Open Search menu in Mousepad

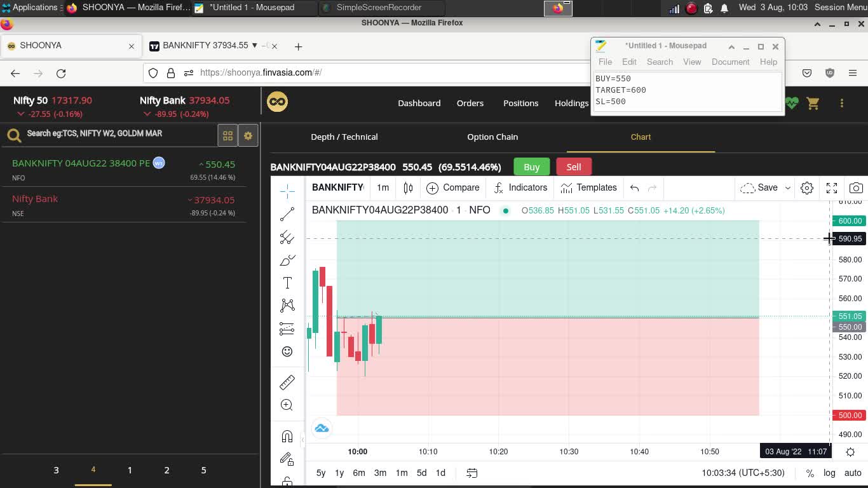(660, 62)
